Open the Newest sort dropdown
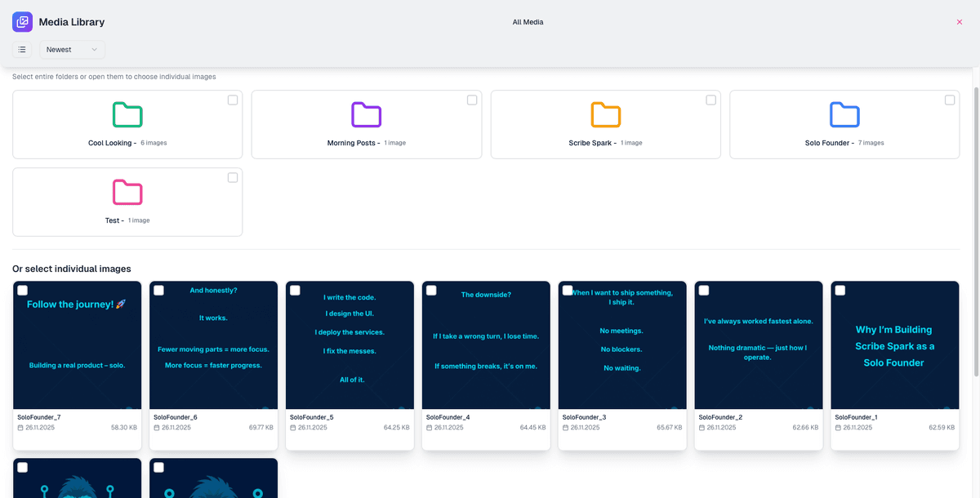Image resolution: width=980 pixels, height=498 pixels. (72, 50)
